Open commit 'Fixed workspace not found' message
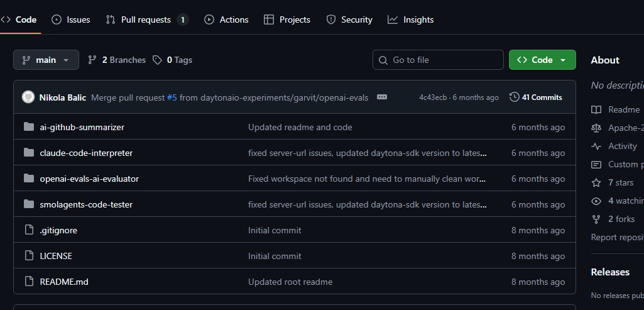This screenshot has width=644, height=310. (367, 179)
